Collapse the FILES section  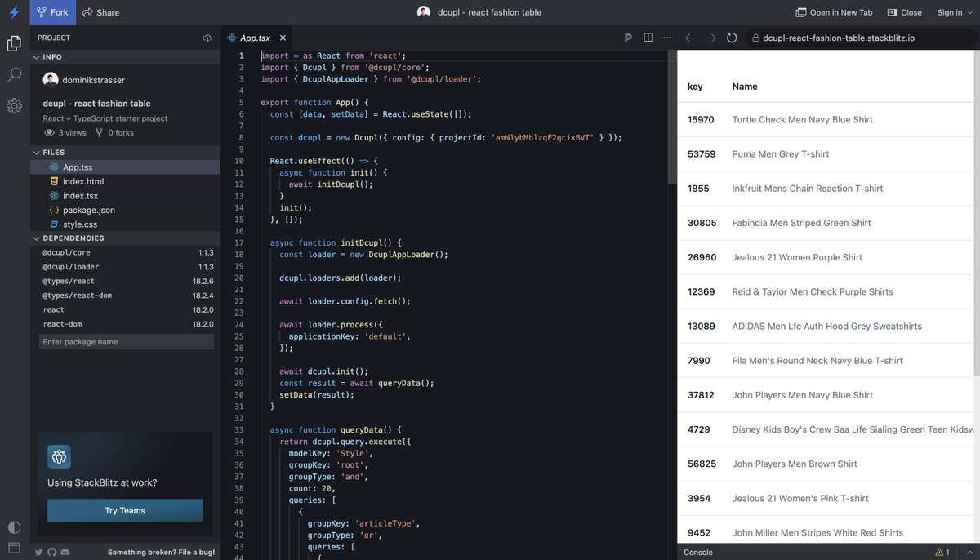tap(126, 152)
